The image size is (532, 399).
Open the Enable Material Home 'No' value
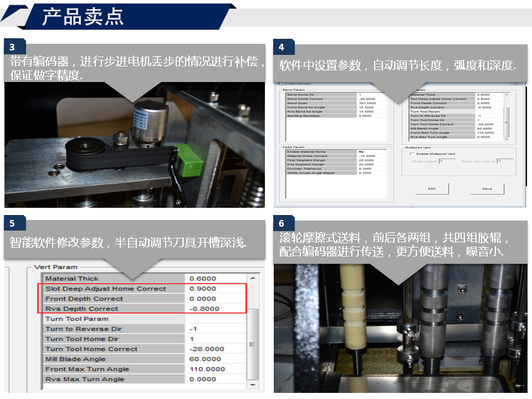[x=361, y=151]
